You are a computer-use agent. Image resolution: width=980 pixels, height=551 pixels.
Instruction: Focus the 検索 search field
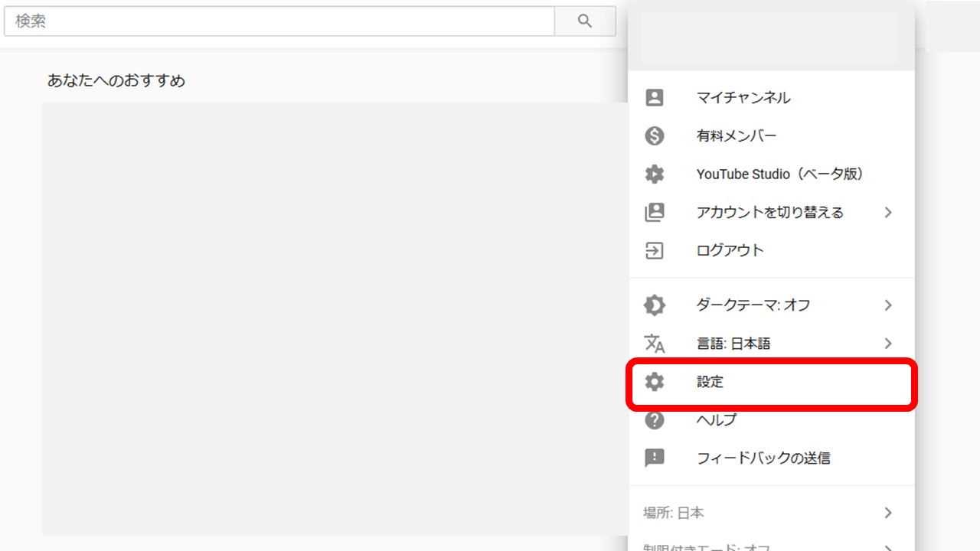point(279,21)
